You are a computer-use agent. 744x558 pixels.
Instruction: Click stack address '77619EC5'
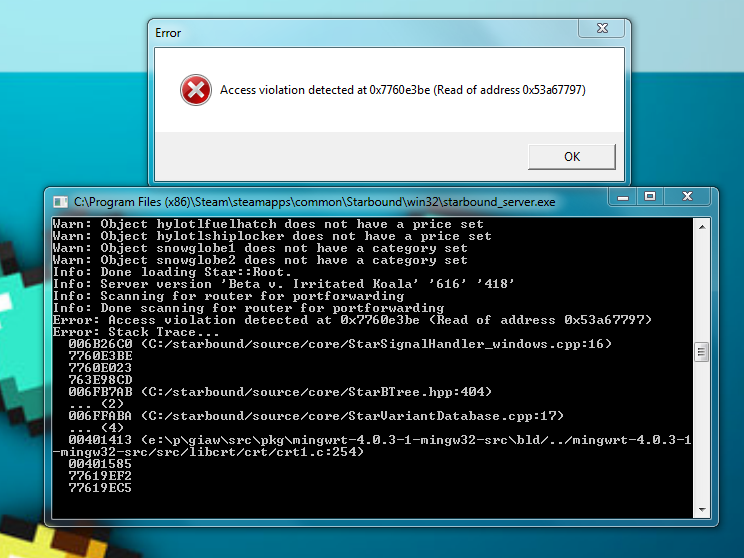[x=100, y=488]
